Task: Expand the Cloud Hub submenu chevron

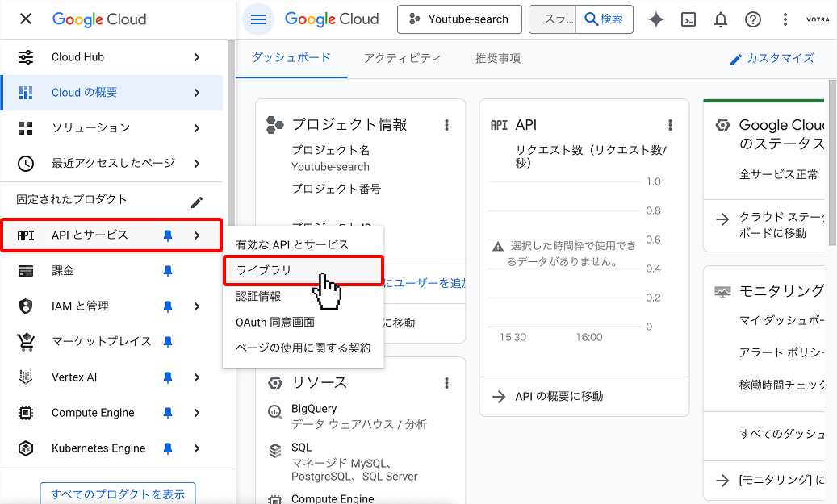Action: [x=197, y=57]
